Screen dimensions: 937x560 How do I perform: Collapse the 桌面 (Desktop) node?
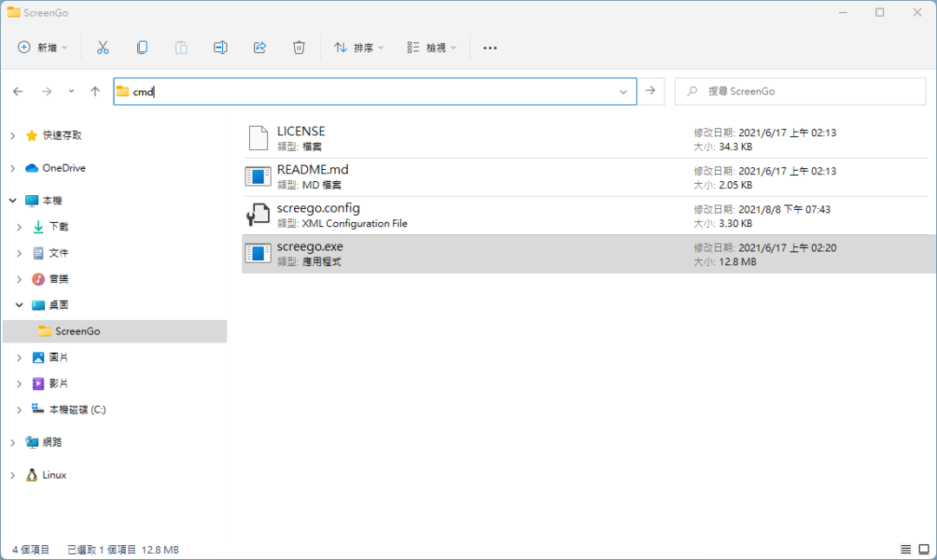(x=19, y=305)
